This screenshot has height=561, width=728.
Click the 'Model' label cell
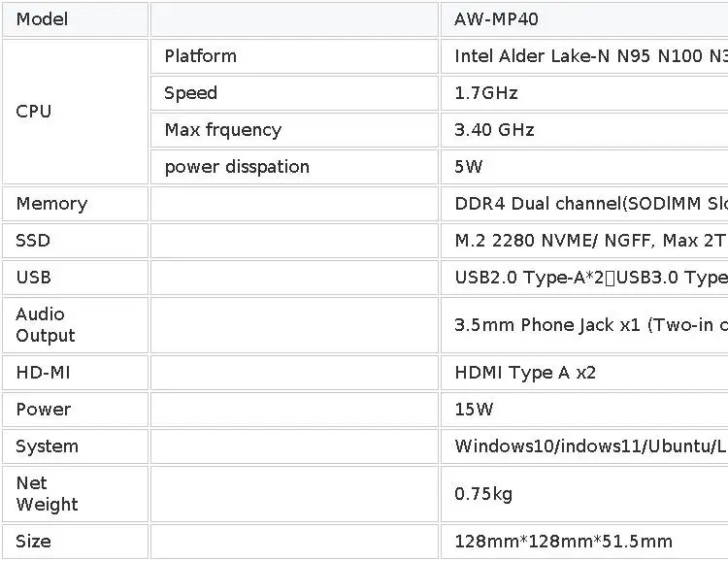(x=75, y=19)
